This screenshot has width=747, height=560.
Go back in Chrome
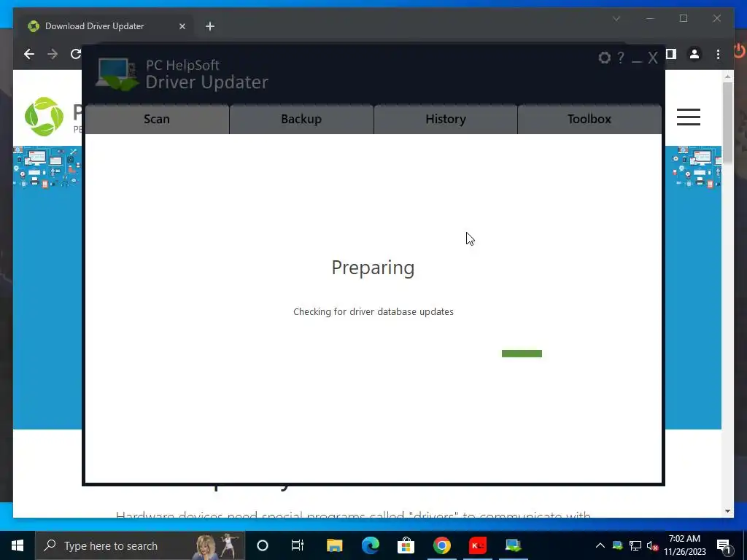[x=29, y=54]
